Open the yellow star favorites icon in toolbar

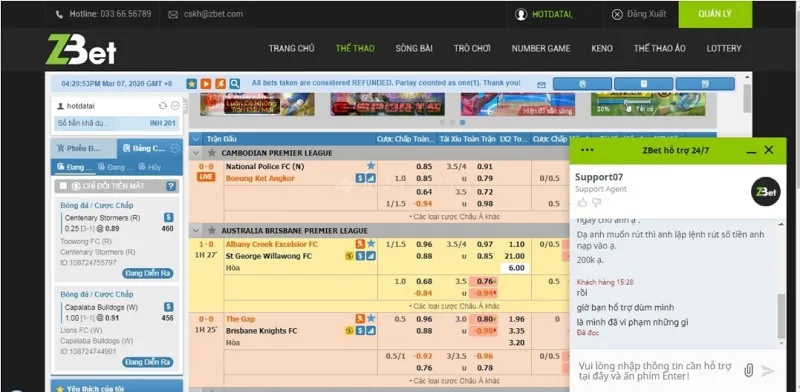pyautogui.click(x=191, y=84)
